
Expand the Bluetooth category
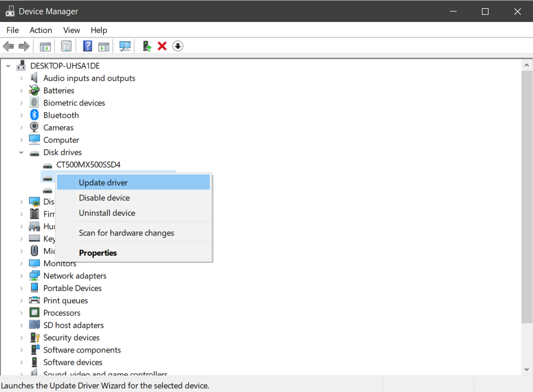pos(21,115)
